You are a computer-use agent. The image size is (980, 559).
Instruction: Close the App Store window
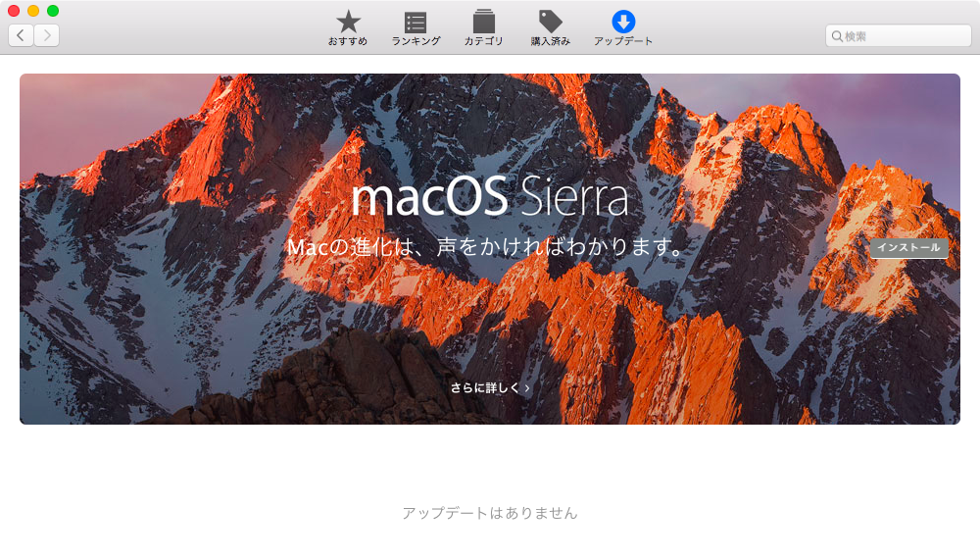pos(14,11)
